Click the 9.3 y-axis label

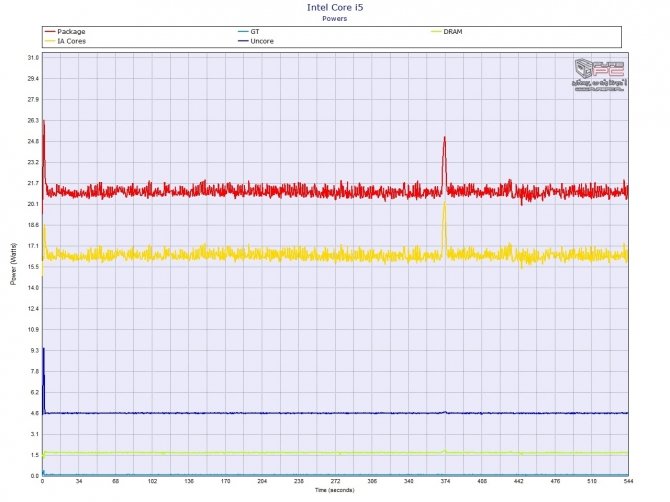pyautogui.click(x=35, y=351)
